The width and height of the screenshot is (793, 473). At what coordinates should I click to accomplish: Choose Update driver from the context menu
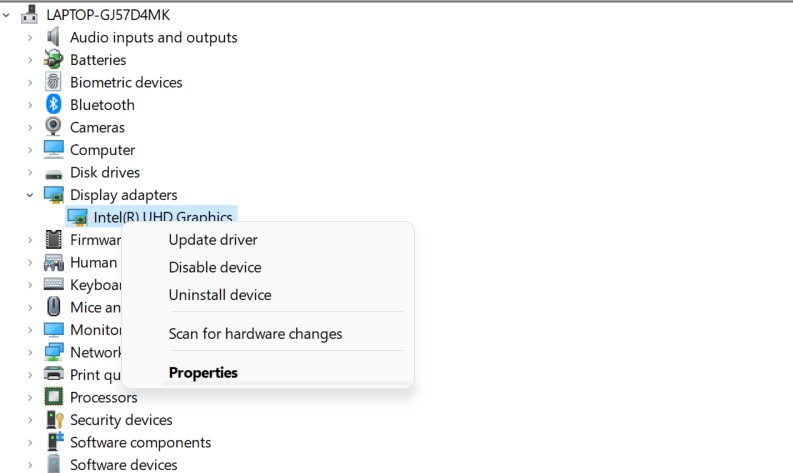213,240
